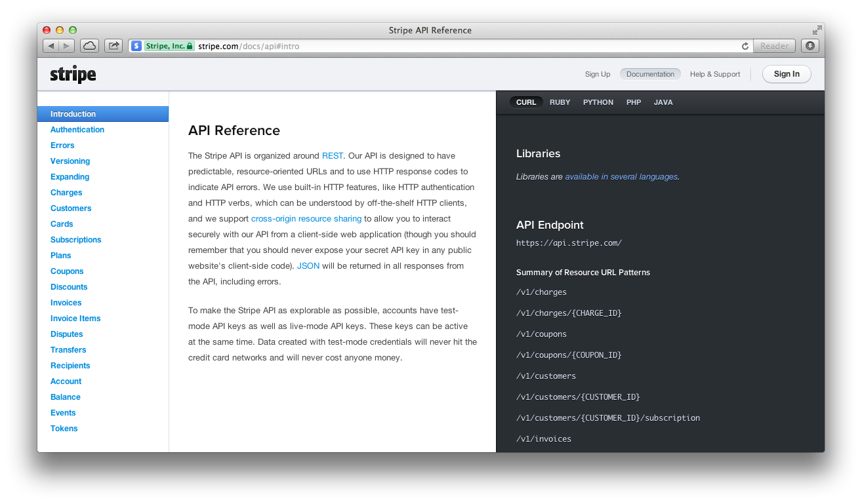862x504 pixels.
Task: Open the Events sidebar entry
Action: [x=63, y=413]
